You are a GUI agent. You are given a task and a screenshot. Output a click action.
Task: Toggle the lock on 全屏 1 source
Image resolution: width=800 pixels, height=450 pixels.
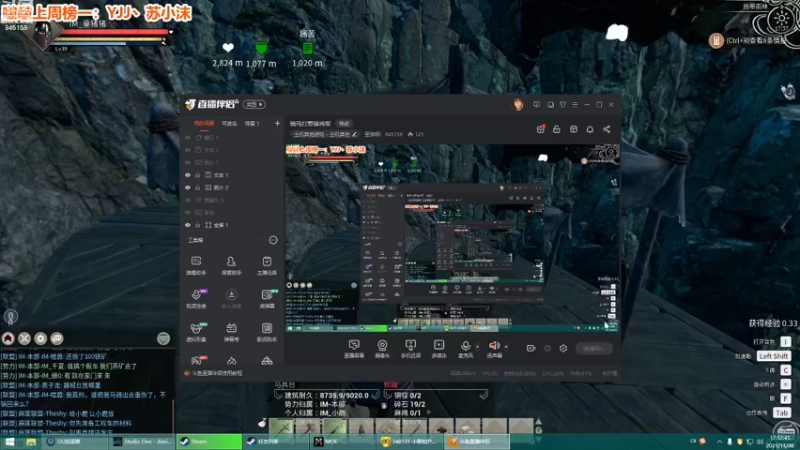(x=198, y=225)
